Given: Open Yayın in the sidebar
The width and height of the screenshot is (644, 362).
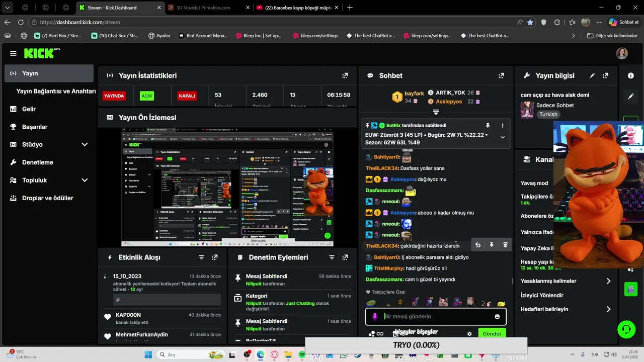Looking at the screenshot, I should tap(49, 73).
